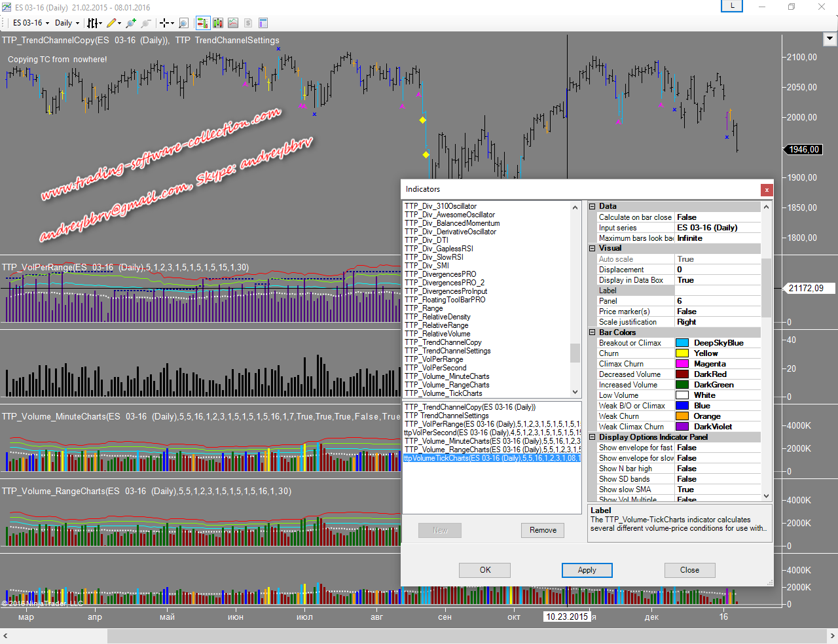The height and width of the screenshot is (644, 838).
Task: Click the Displacement value field
Action: point(717,270)
